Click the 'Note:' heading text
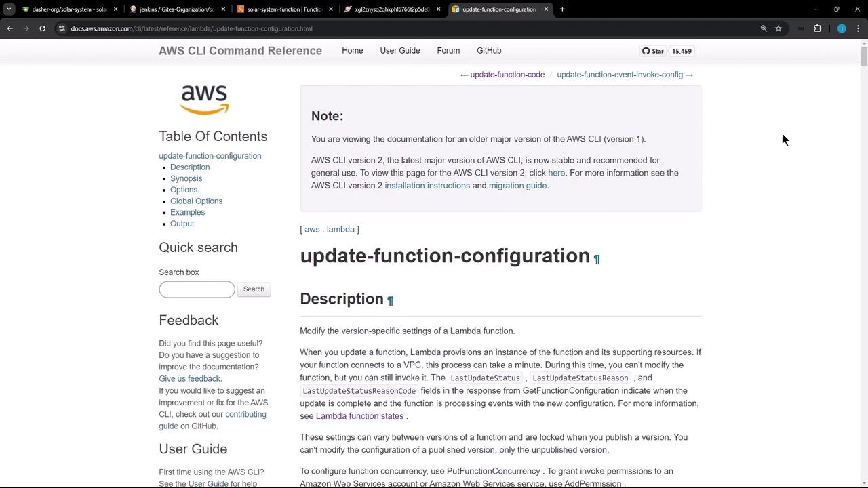 point(327,116)
